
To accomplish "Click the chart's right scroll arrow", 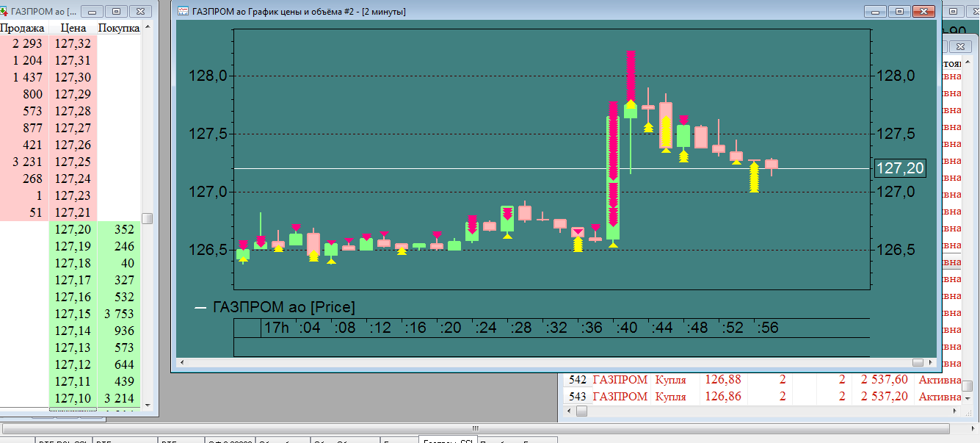I will coord(929,363).
